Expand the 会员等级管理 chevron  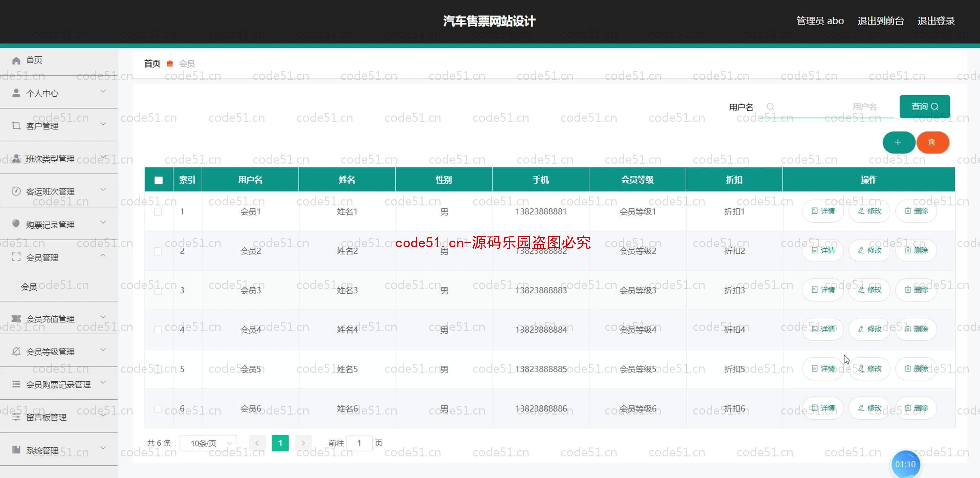103,350
